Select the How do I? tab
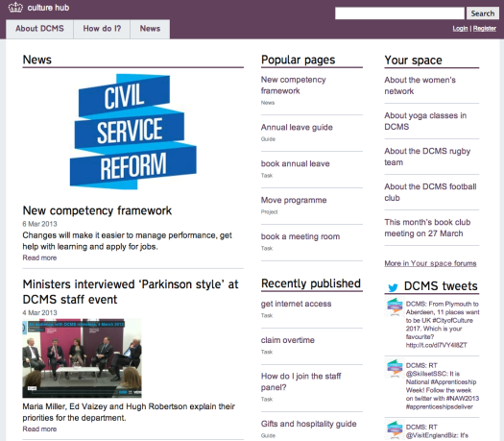This screenshot has width=504, height=441. pyautogui.click(x=102, y=29)
